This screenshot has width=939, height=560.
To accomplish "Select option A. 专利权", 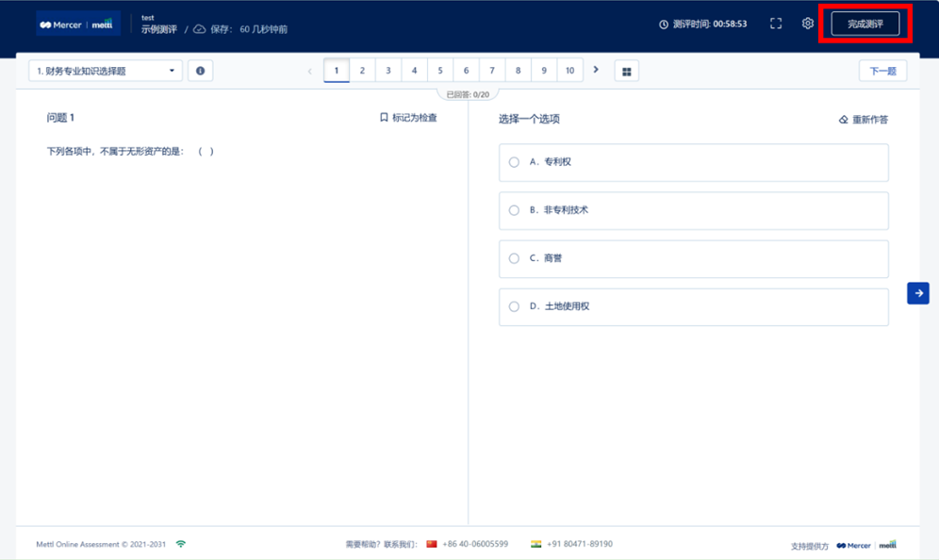I will point(514,162).
